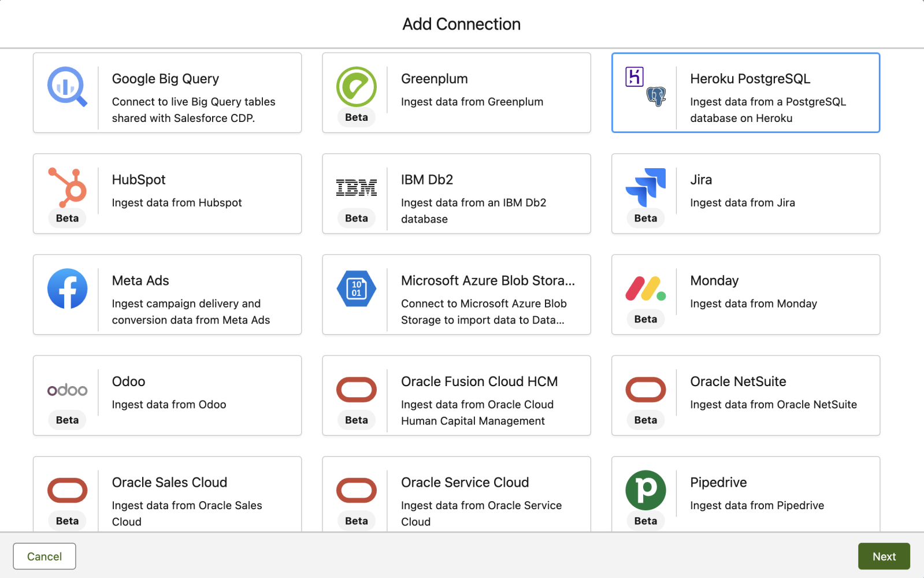This screenshot has height=578, width=924.
Task: Click the green Pipedrive logo icon
Action: 645,490
